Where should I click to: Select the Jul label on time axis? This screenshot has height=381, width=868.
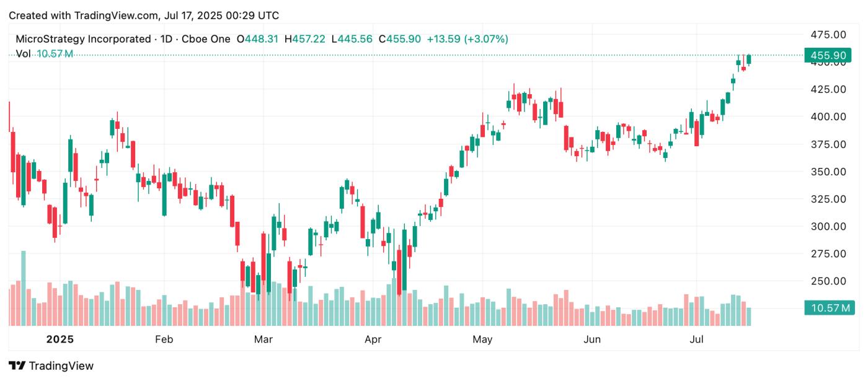tap(697, 339)
